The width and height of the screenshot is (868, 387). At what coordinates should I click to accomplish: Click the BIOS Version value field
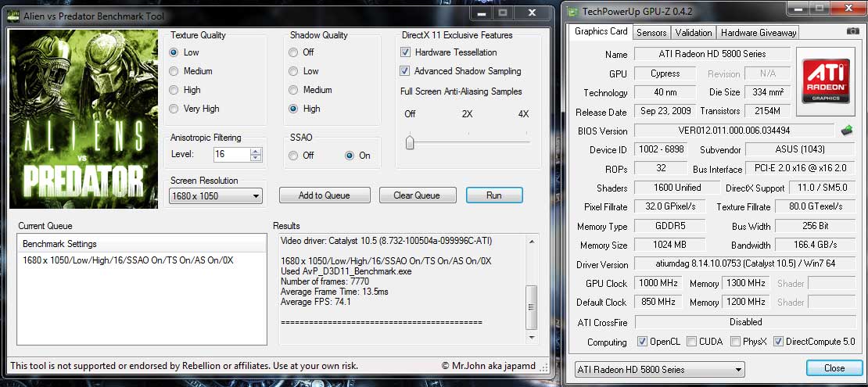734,131
